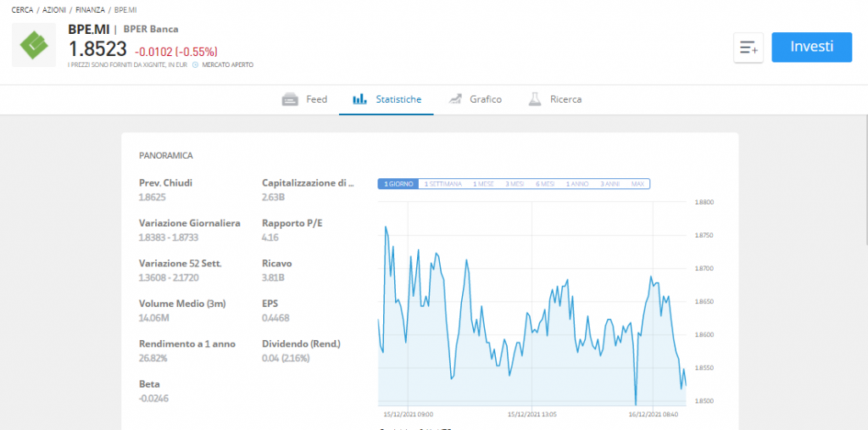This screenshot has height=430, width=868.
Task: Click the Dividendo value 0.04 (2.16%)
Action: (x=286, y=359)
